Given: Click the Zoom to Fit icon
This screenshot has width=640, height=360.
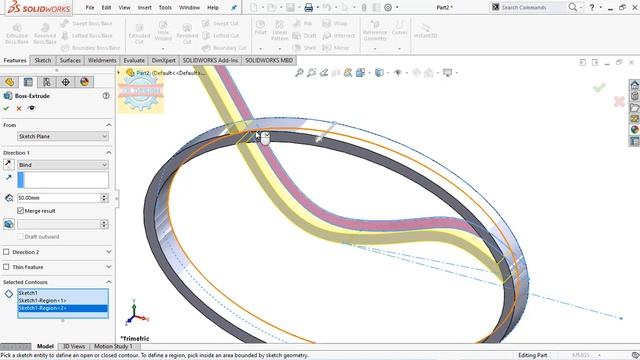Looking at the screenshot, I should point(299,73).
